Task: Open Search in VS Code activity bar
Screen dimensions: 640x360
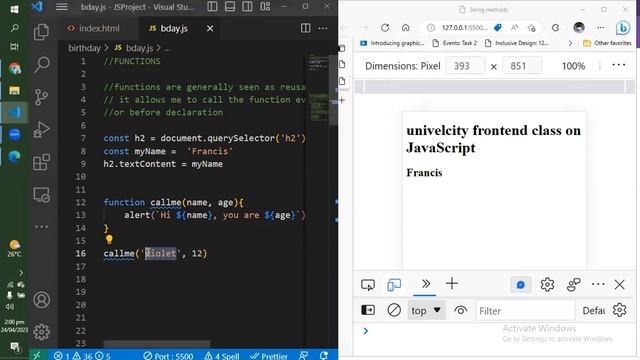Action: (x=41, y=64)
